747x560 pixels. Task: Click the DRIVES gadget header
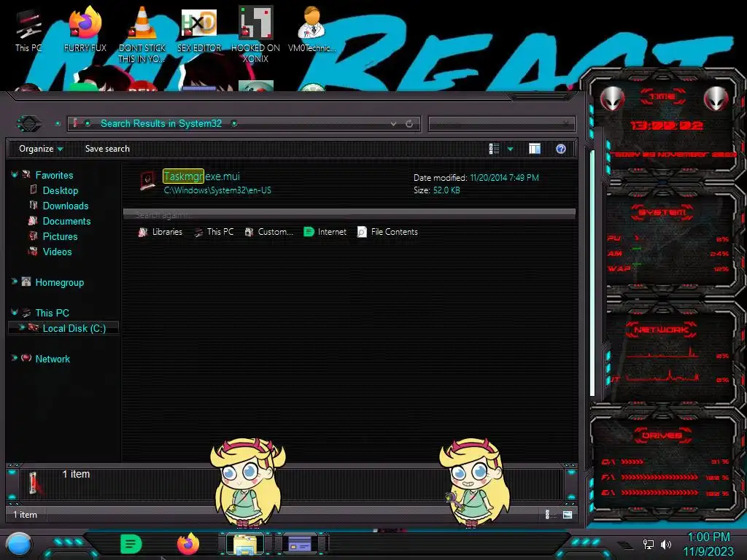pos(662,435)
